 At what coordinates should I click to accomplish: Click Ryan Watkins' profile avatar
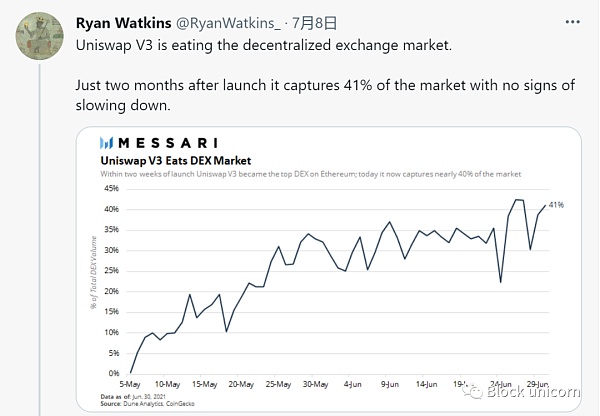[40, 37]
